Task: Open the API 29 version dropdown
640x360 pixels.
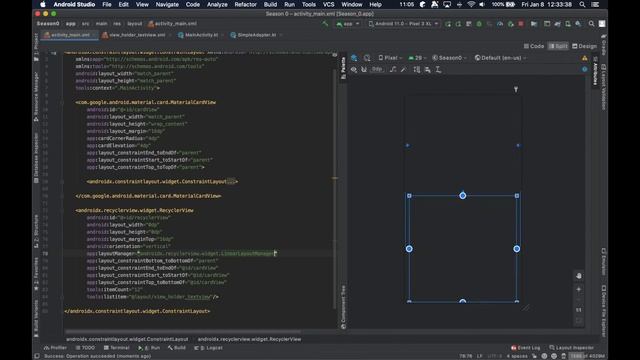Action: click(x=417, y=58)
